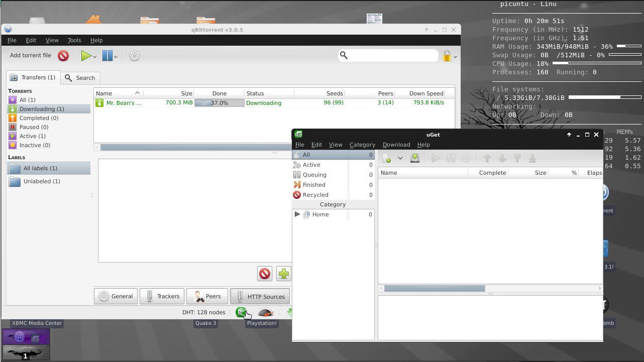Click the green resume play icon in qBittorrent
The height and width of the screenshot is (362, 644).
tap(86, 56)
